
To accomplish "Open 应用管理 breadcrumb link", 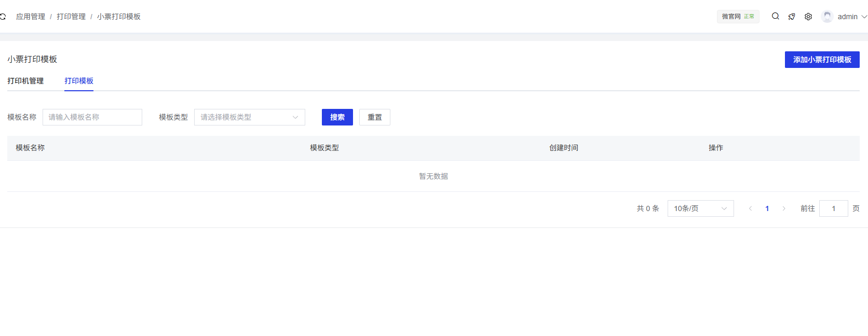I will (x=31, y=17).
